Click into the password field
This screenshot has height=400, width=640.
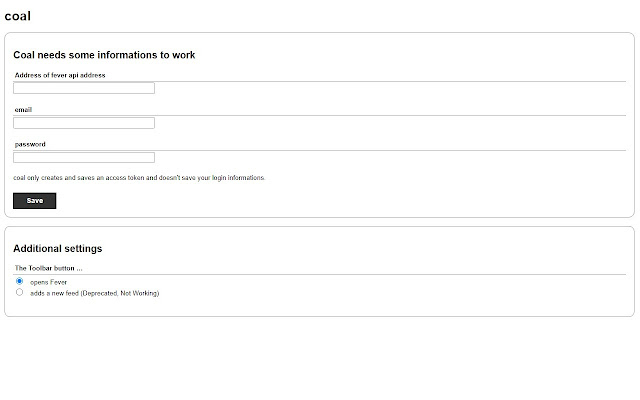tap(84, 157)
